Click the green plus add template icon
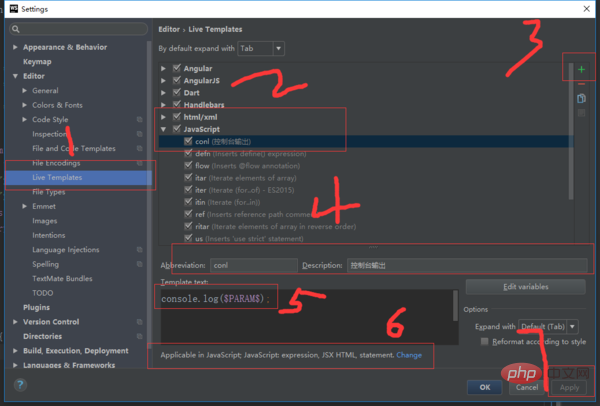 point(581,69)
